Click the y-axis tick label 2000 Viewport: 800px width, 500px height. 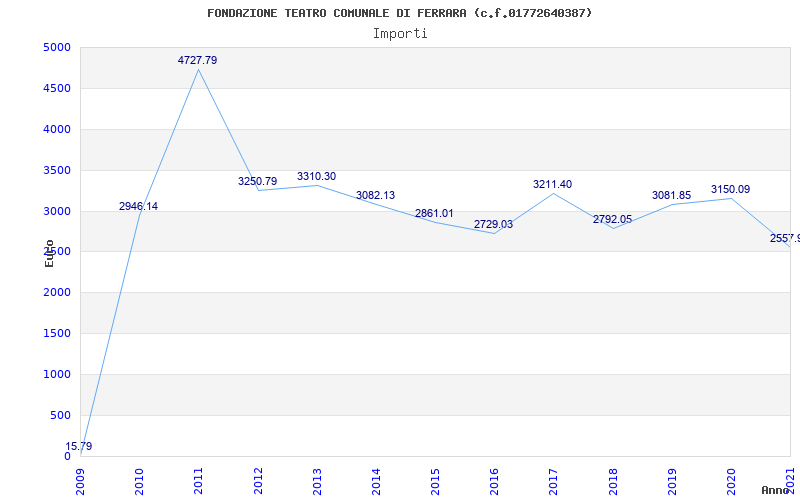pos(57,293)
